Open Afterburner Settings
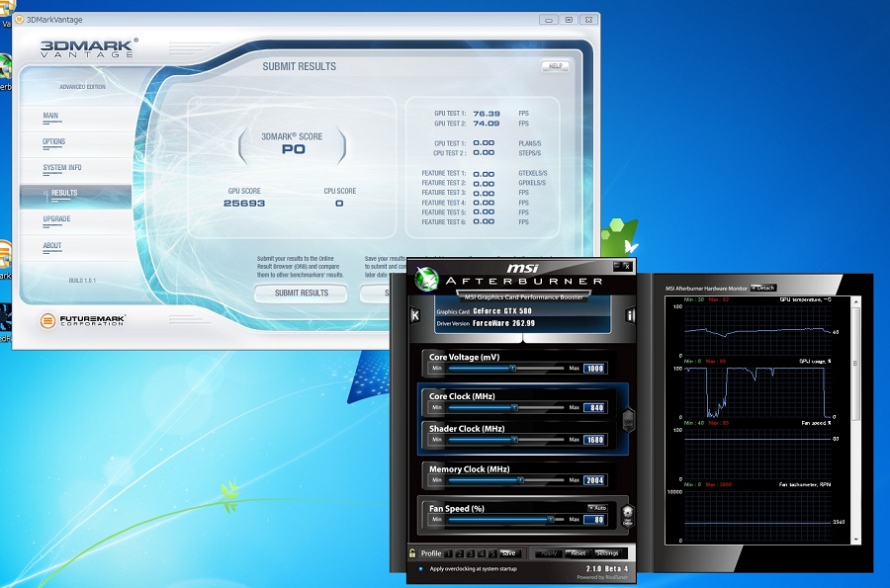Screen dimensions: 890x588 click(x=607, y=552)
